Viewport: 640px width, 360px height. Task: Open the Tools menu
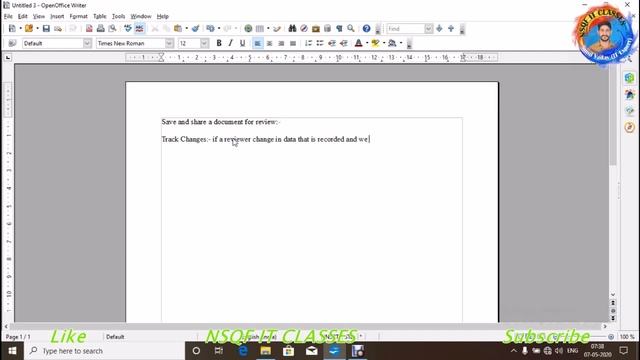[118, 16]
